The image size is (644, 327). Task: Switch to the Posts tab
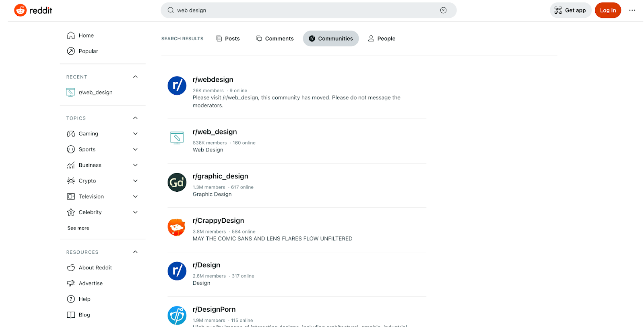228,39
